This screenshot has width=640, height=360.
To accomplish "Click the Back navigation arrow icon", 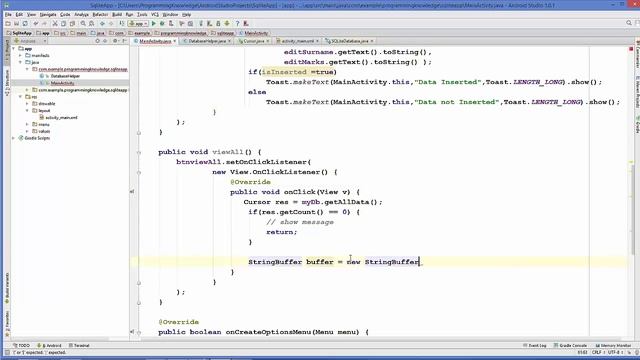I will 102,24.
